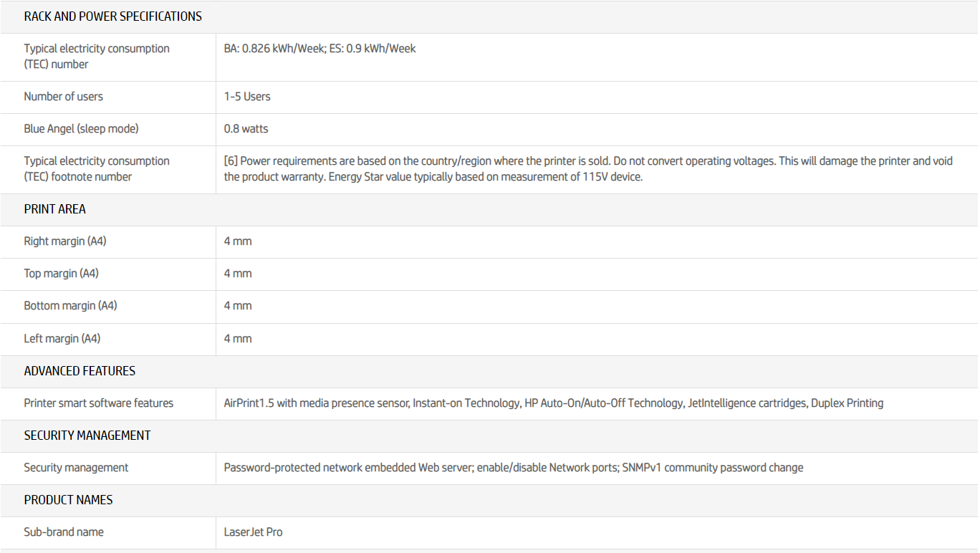
Task: Click the AirPrint1.5 features description text
Action: click(x=553, y=403)
